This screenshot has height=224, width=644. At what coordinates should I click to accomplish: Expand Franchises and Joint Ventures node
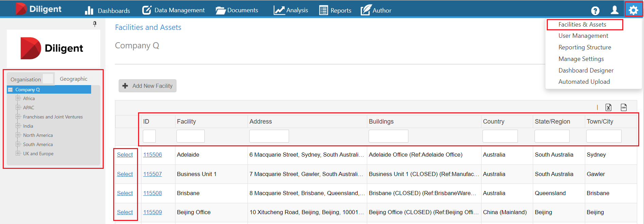(18, 117)
